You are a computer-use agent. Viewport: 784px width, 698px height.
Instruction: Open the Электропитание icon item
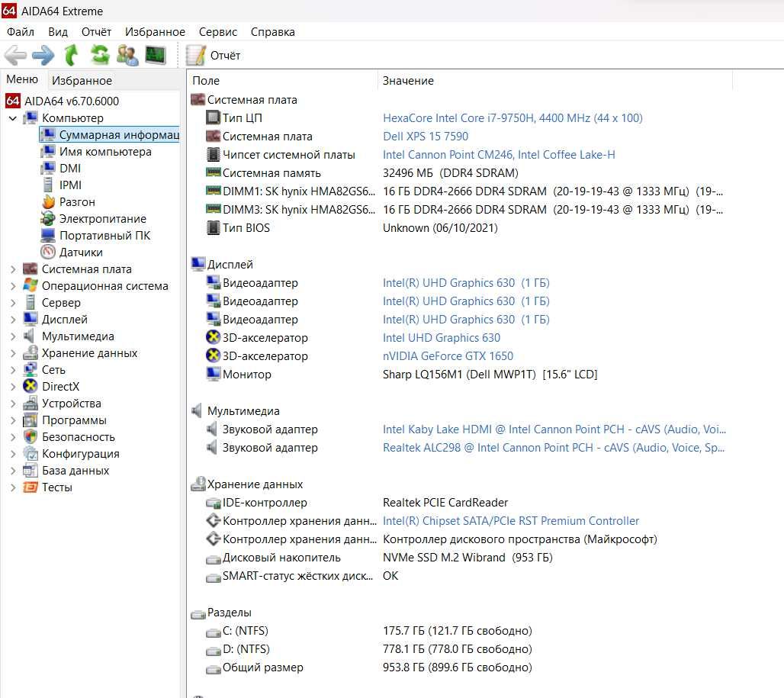[48, 218]
